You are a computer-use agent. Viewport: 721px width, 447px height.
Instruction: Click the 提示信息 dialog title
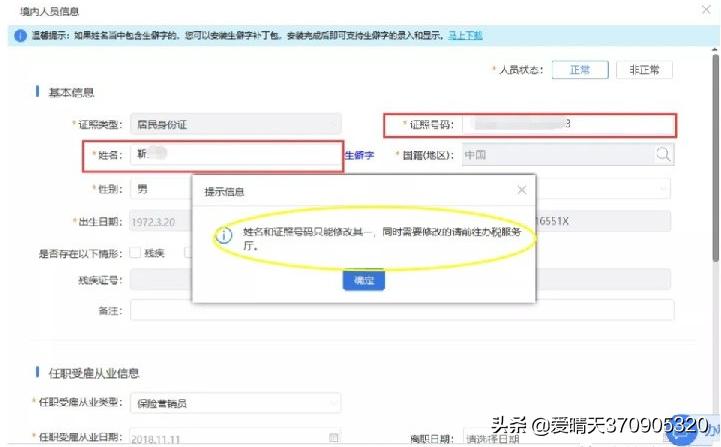224,191
